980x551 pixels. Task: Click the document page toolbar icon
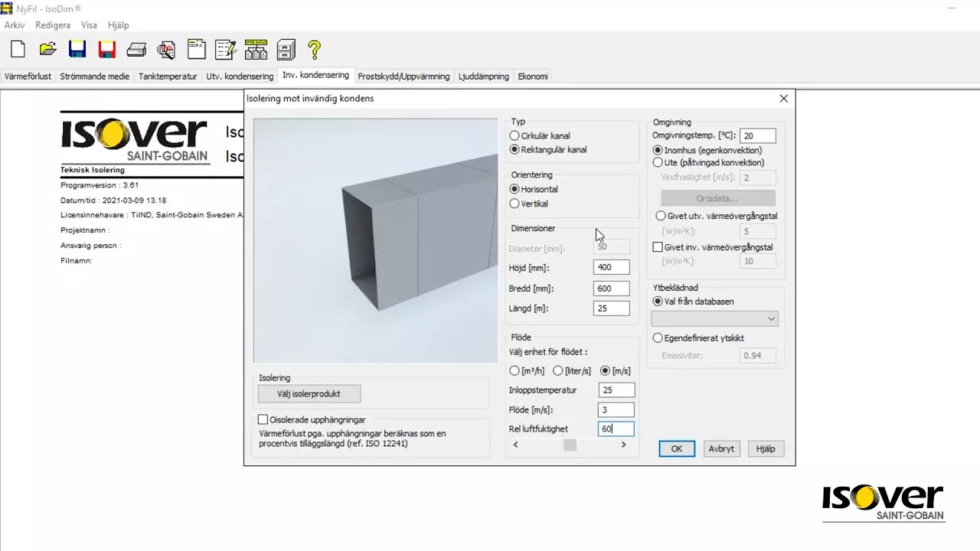click(196, 50)
